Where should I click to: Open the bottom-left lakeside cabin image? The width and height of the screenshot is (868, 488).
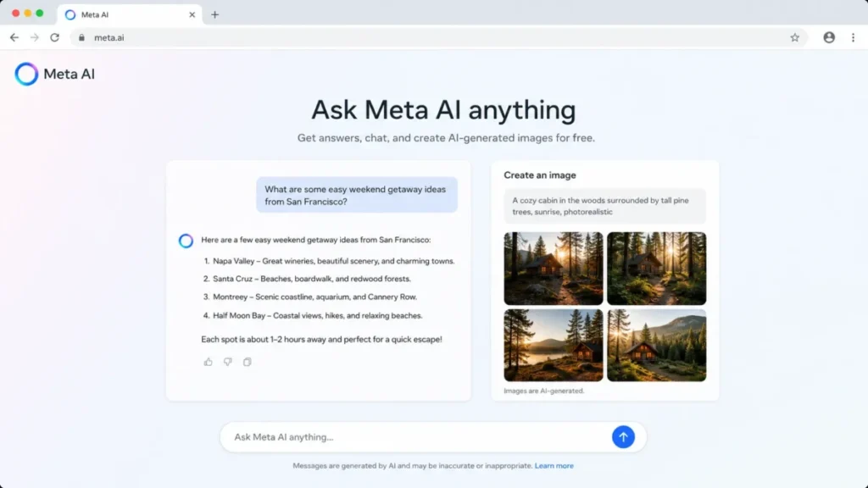(553, 346)
